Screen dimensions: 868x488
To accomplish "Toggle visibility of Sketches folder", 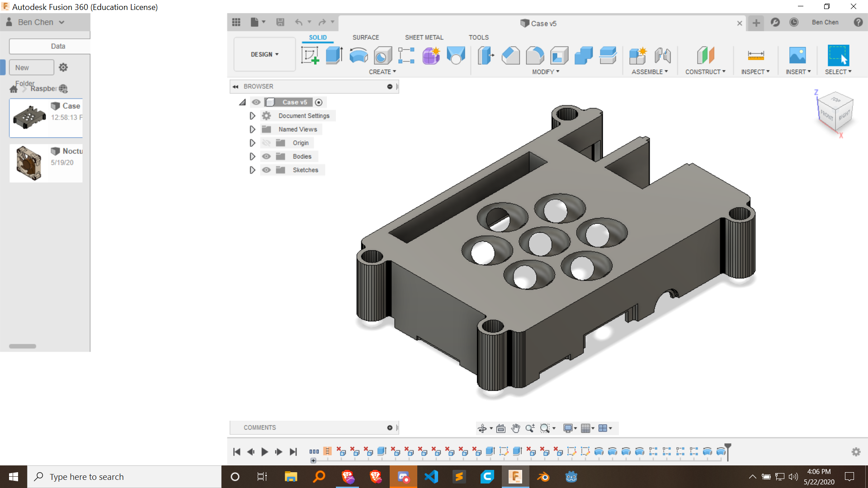I will (267, 170).
